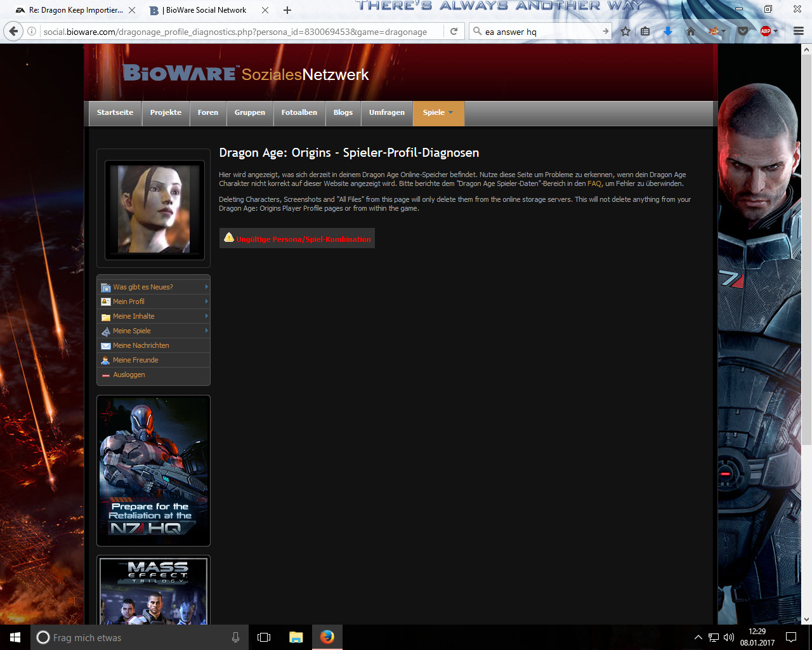
Task: Click the Cortana 'Frag mich etwas' search box
Action: pos(140,637)
